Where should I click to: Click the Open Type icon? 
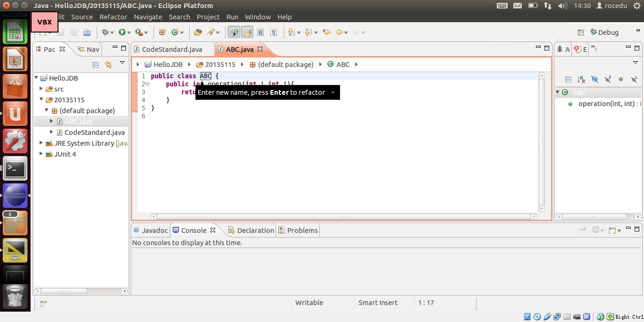198,32
